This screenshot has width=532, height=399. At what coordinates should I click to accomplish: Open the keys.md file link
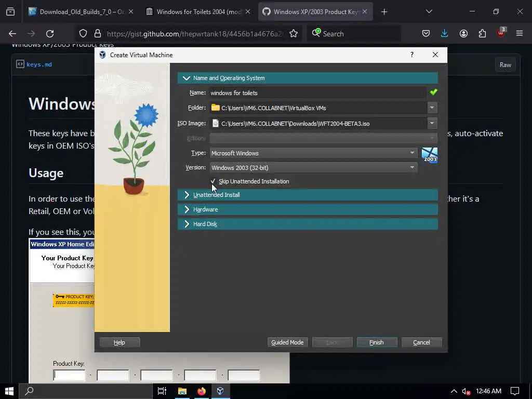39,64
